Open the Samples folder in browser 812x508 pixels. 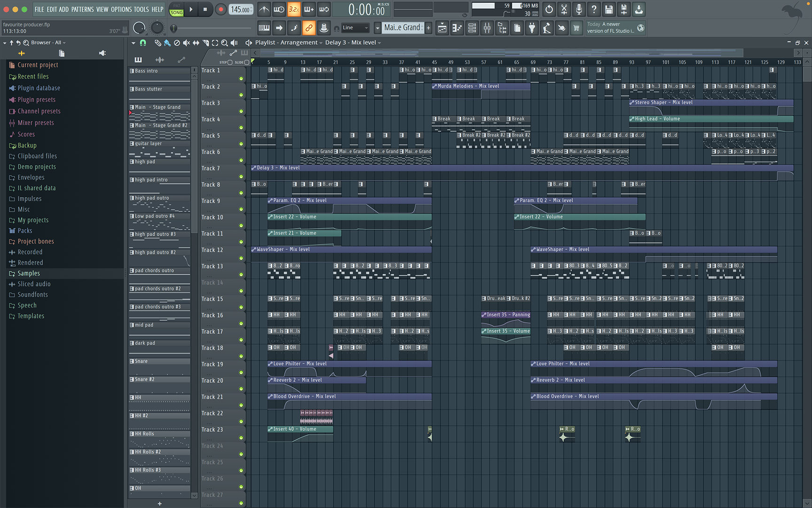(x=29, y=273)
